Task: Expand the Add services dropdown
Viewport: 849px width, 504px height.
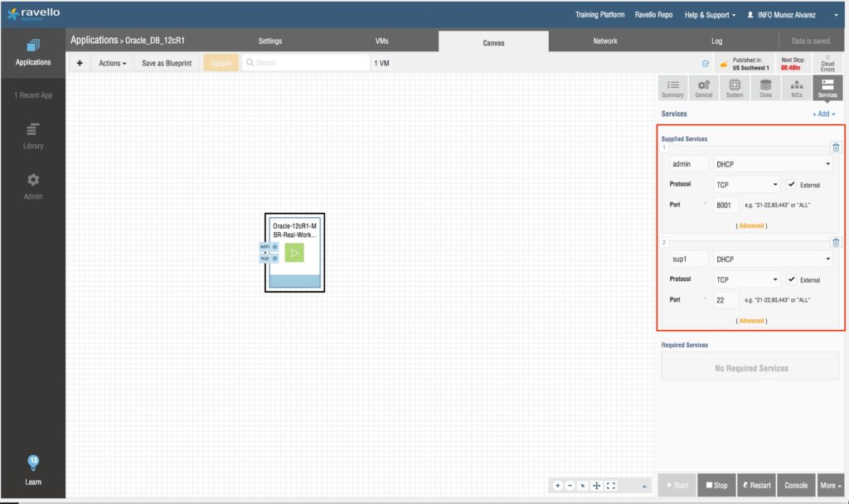Action: 823,114
